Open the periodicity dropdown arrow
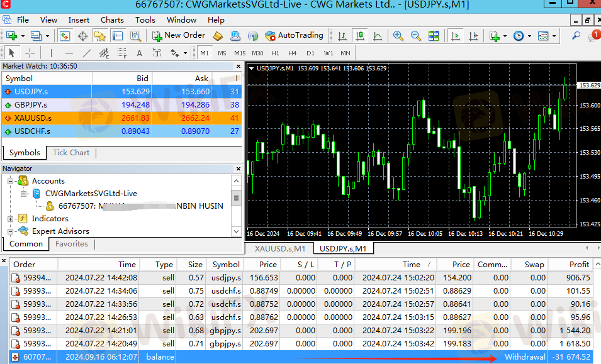Screen dimensions: 601x364 click(x=529, y=36)
